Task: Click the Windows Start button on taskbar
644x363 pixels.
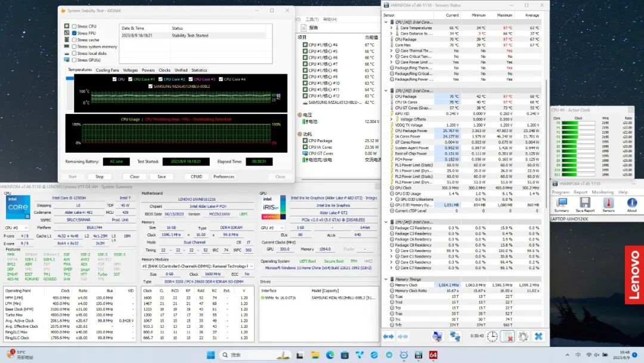Action: point(210,355)
